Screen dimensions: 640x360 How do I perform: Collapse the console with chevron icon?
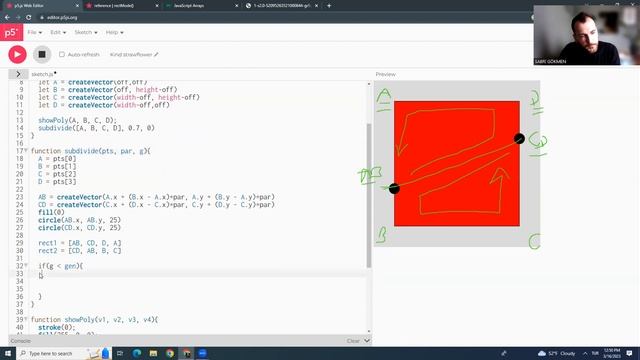pyautogui.click(x=367, y=341)
